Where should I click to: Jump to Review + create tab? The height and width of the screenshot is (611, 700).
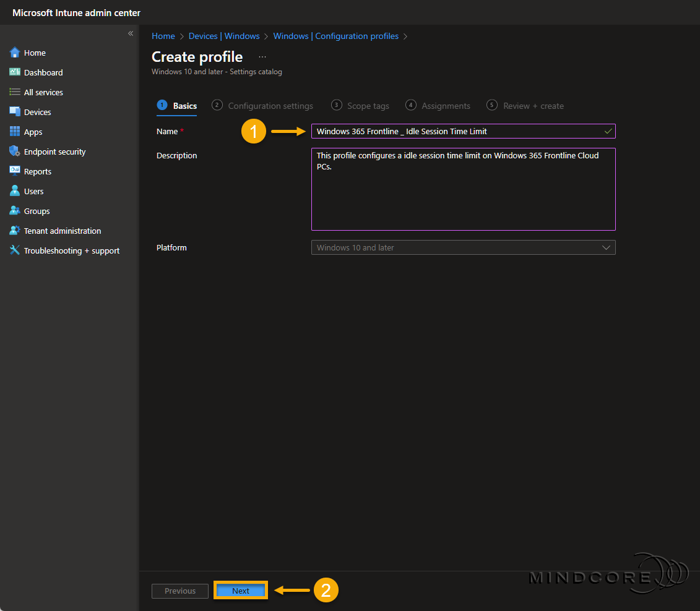[x=525, y=106]
